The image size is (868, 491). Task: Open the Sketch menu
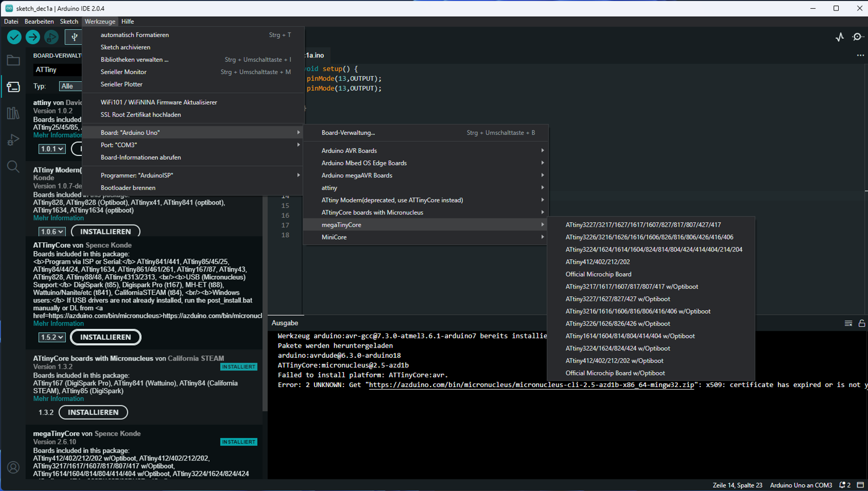[69, 22]
